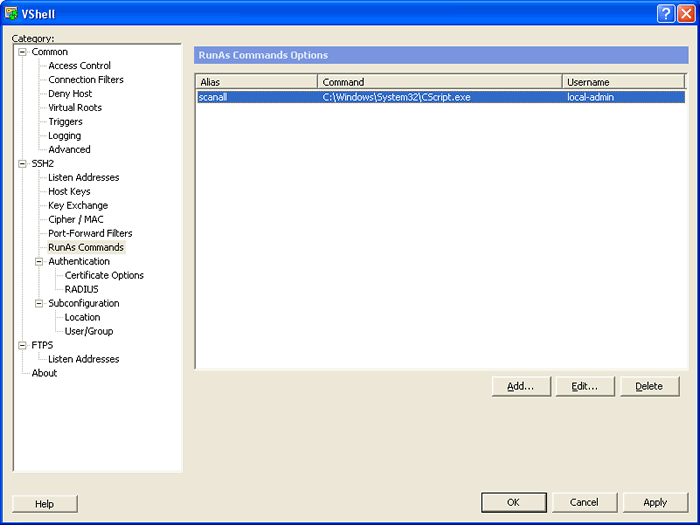
Task: Collapse the Subconfiguration tree node
Action: pyautogui.click(x=39, y=304)
